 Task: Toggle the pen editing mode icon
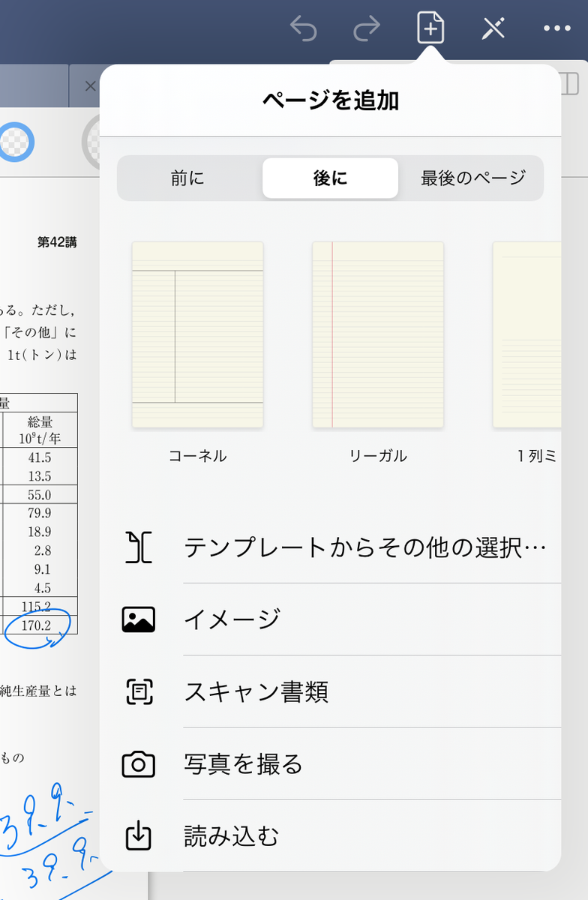tap(493, 29)
